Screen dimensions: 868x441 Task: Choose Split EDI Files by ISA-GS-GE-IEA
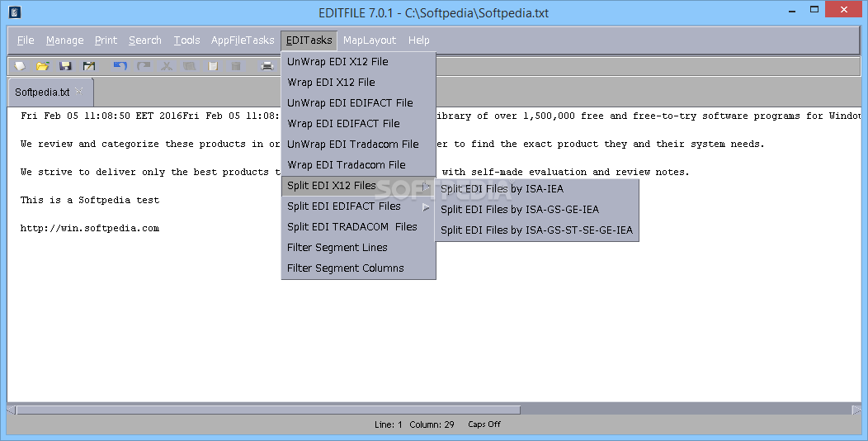click(537, 210)
